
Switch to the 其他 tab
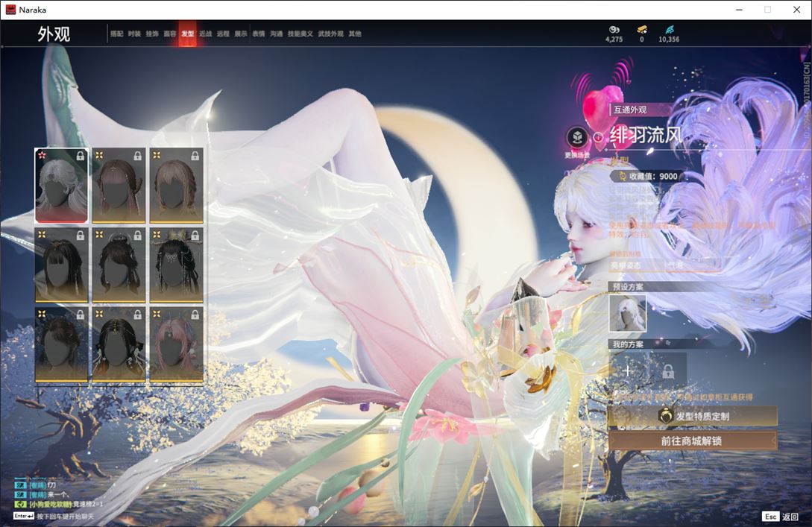(355, 34)
